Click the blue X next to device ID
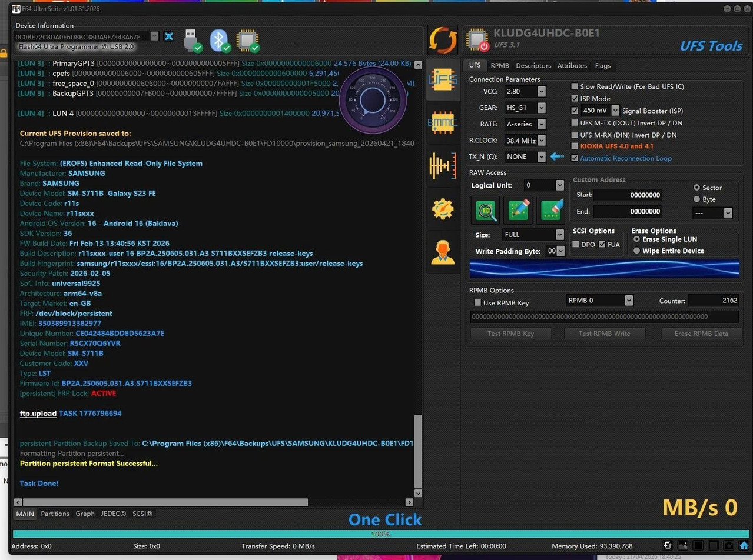This screenshot has width=753, height=560. click(x=169, y=36)
